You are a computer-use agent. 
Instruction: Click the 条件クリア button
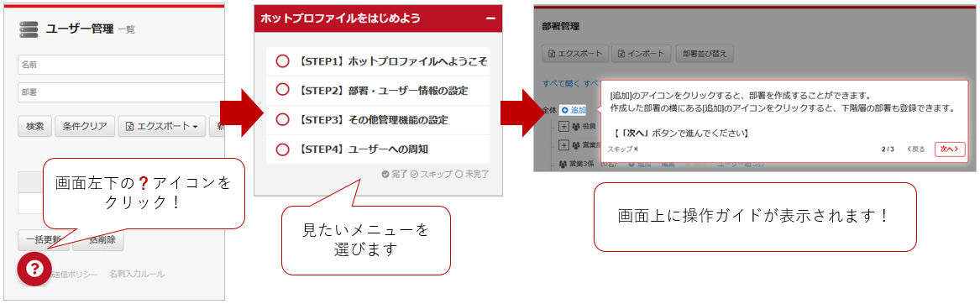tap(84, 126)
